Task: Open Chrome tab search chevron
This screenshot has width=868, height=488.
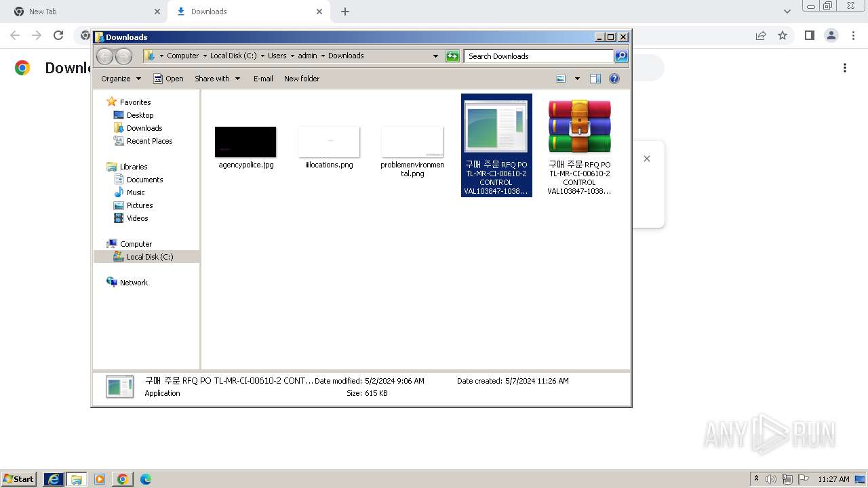Action: point(787,12)
